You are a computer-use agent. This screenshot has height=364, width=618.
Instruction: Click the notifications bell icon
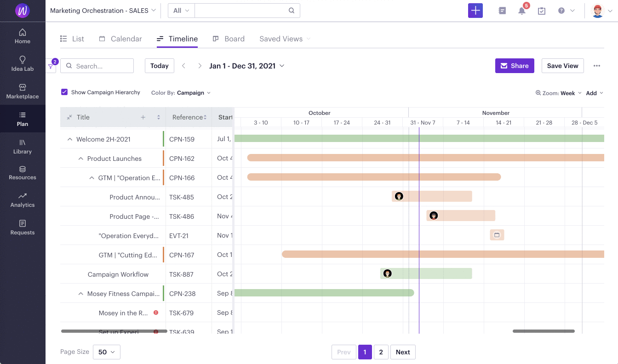tap(521, 11)
